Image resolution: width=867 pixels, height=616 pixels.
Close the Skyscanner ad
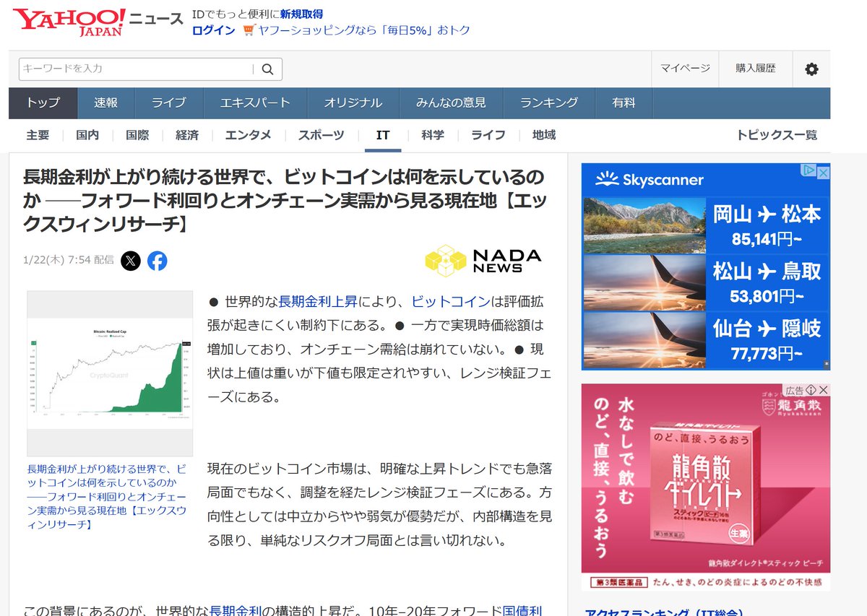[824, 173]
